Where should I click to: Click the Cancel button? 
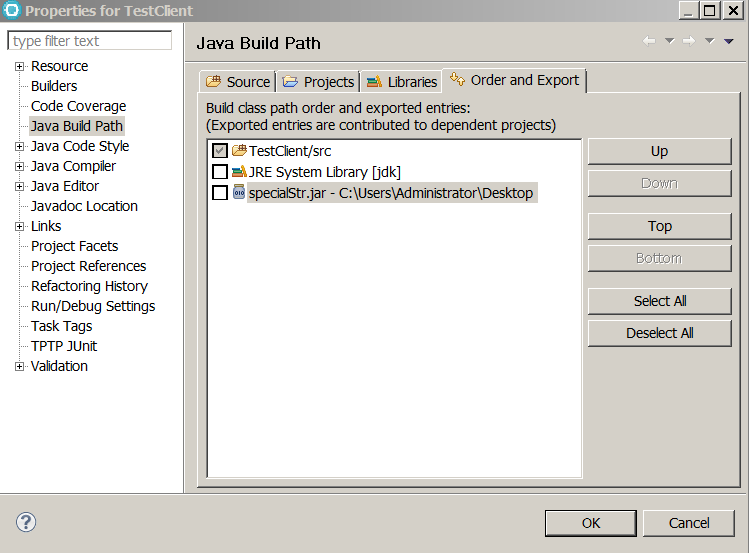pyautogui.click(x=689, y=523)
